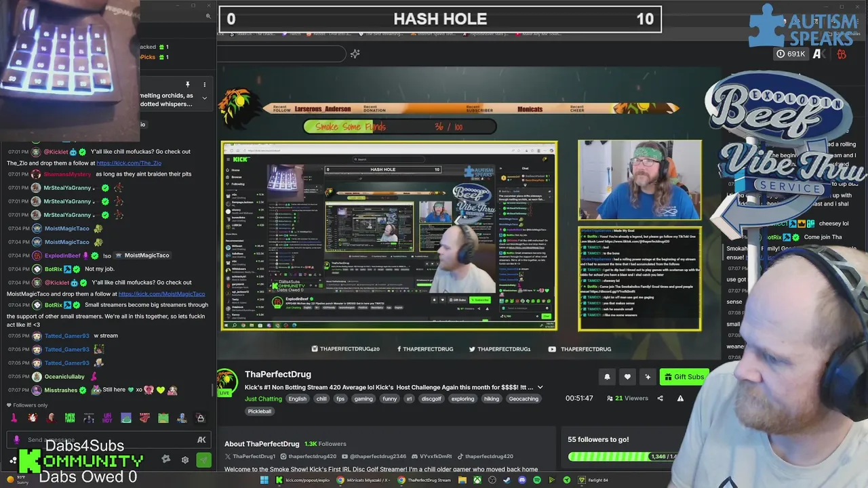Click username Misstrashes in chat
This screenshot has width=868, height=488.
tap(61, 390)
